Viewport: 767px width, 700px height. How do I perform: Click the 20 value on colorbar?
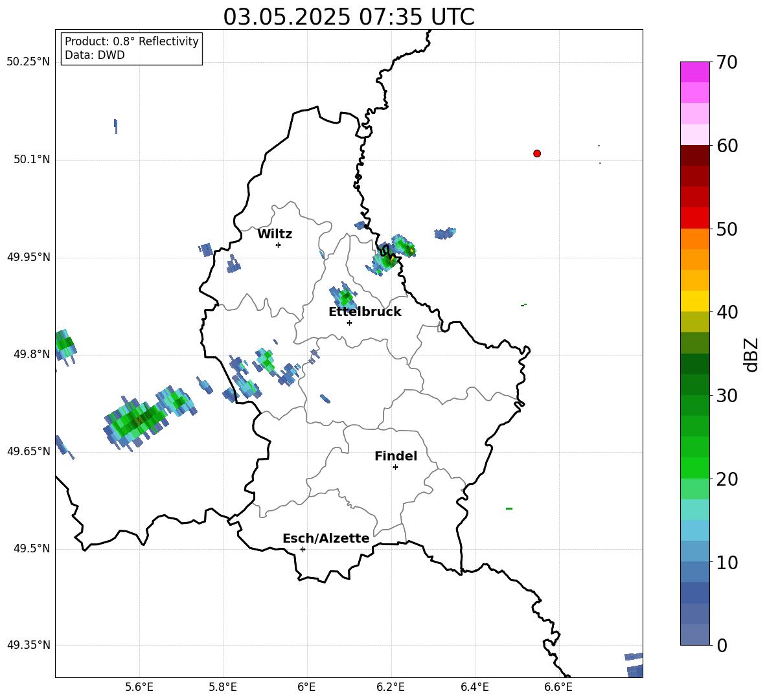(x=727, y=479)
